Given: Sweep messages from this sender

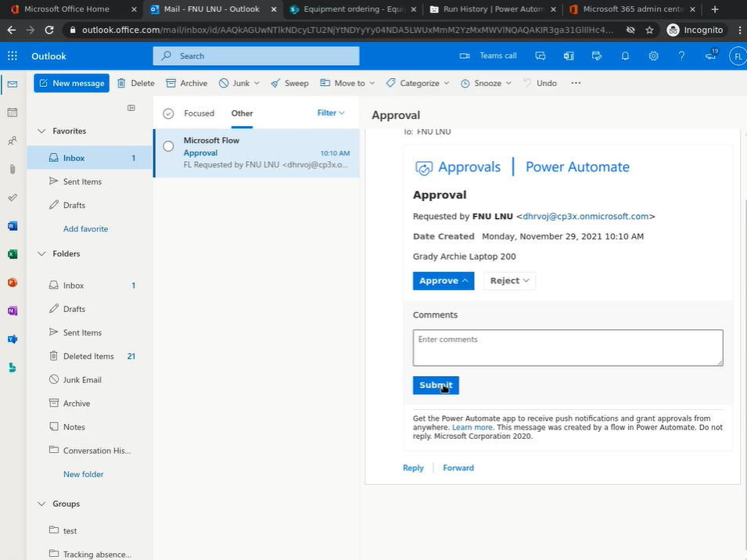Looking at the screenshot, I should [289, 83].
